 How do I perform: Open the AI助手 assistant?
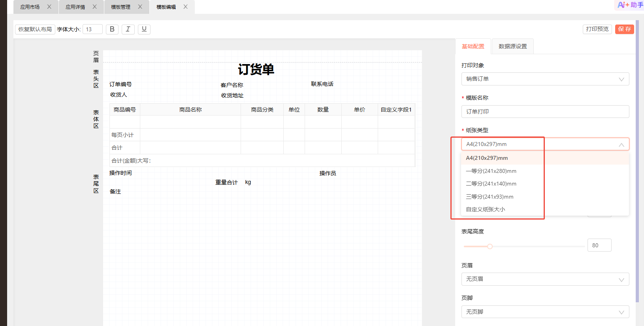[630, 5]
